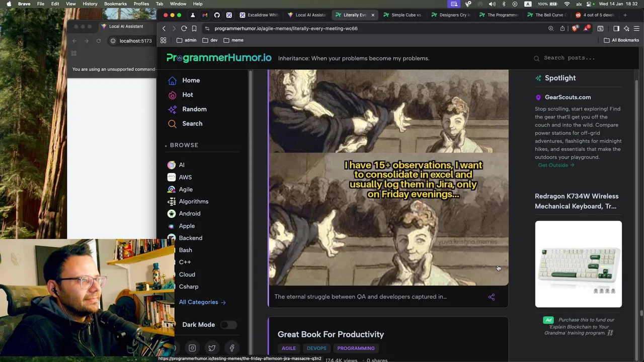Switch to the Excalidraw Whiteboard tab
Image resolution: width=644 pixels, height=362 pixels.
click(259, 15)
